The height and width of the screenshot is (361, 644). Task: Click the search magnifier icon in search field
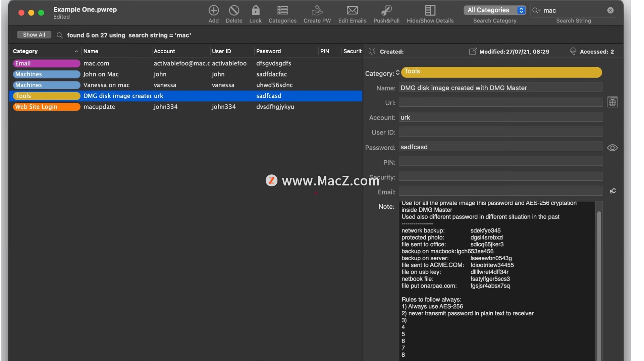click(x=536, y=10)
